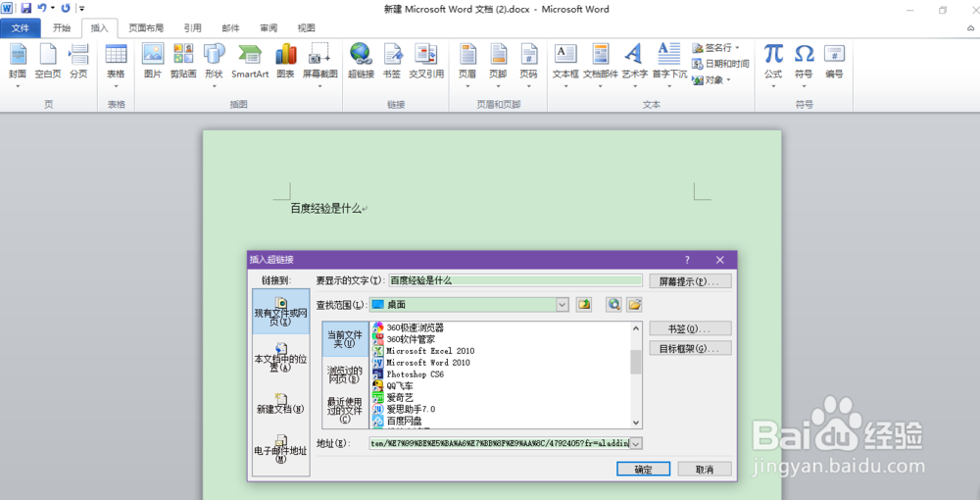Show 最近使用过的文件 recent files list
The width and height of the screenshot is (980, 500).
click(x=345, y=410)
